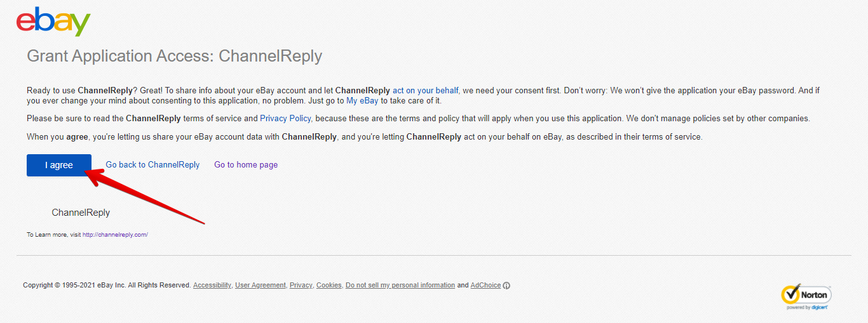868x323 pixels.
Task: Click the AdChoice info icon
Action: tap(506, 286)
